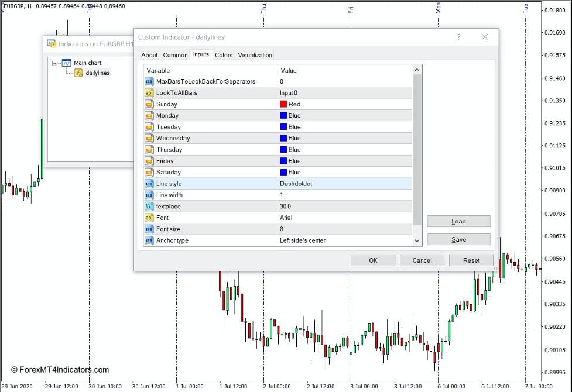Click the Red color swatch for Sunday
Screen dimensions: 572x392
(x=283, y=104)
